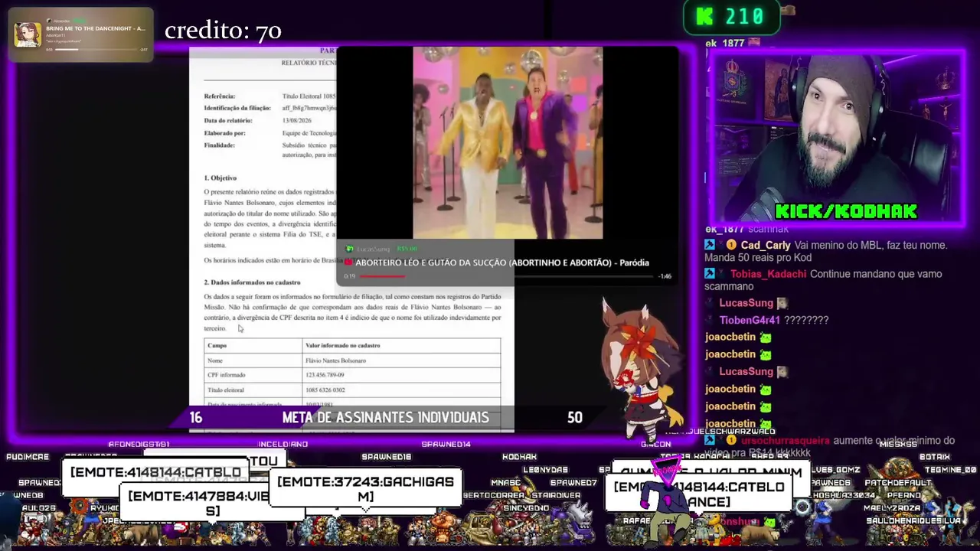The height and width of the screenshot is (551, 980).
Task: Click the BOTRIX name tag
Action: (x=935, y=457)
